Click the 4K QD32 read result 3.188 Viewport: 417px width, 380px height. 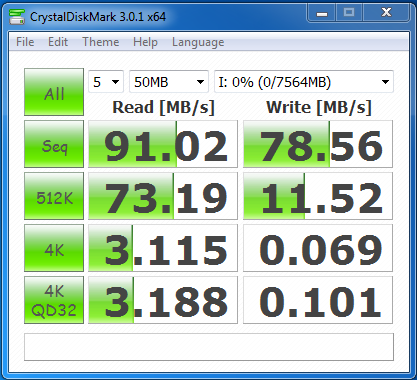pos(163,300)
